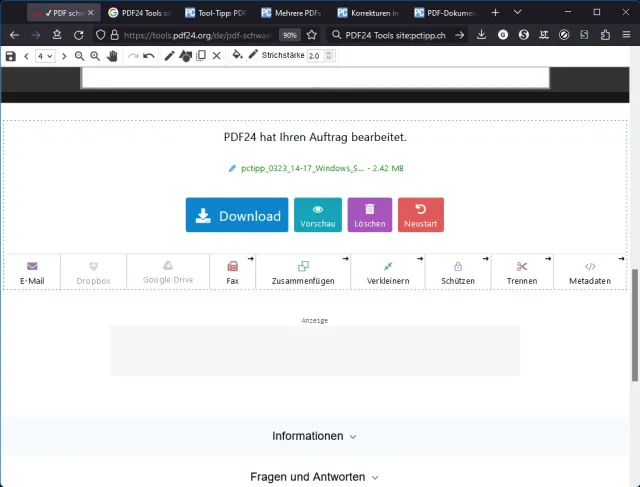The height and width of the screenshot is (487, 640).
Task: Click the red Neustart button
Action: (421, 215)
